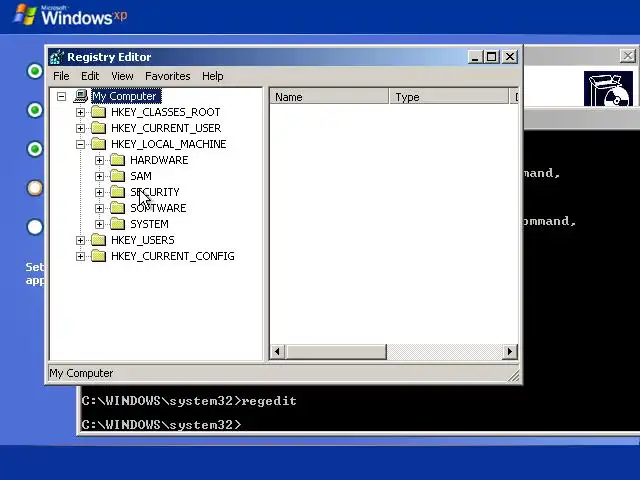Click the SAM folder icon
This screenshot has width=640, height=480.
118,176
